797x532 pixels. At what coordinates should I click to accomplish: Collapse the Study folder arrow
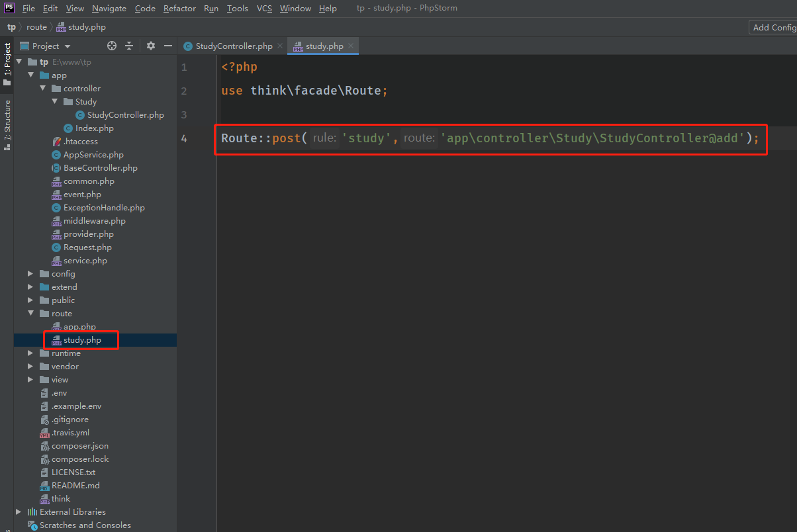click(54, 101)
